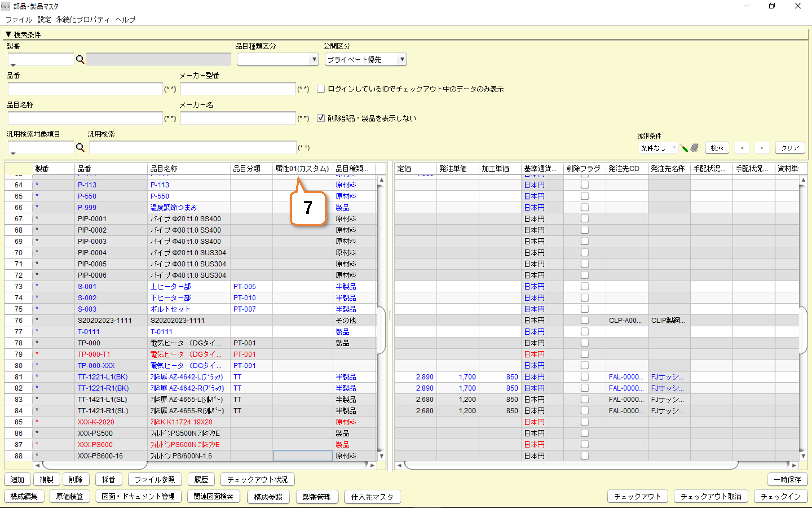
Task: Click the 品目分類 column header
Action: pyautogui.click(x=251, y=169)
